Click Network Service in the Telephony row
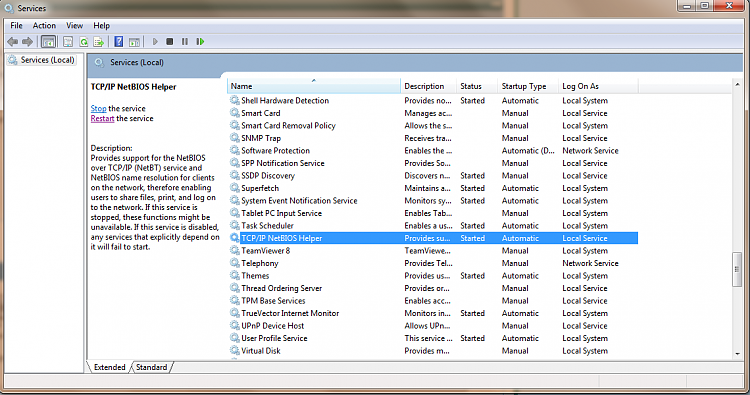750x395 pixels. [590, 263]
